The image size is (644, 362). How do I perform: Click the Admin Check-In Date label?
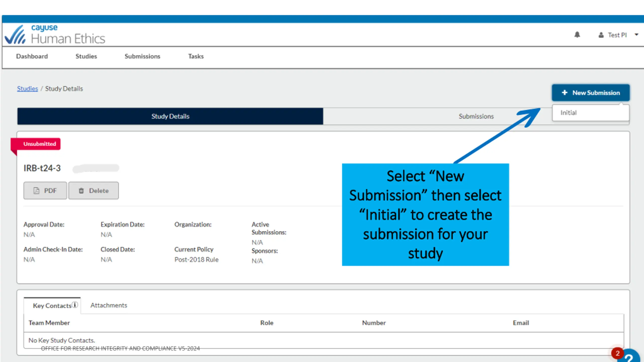click(53, 249)
